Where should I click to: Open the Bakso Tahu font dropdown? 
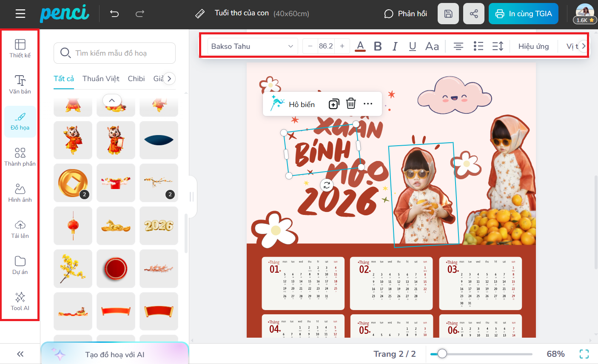(x=252, y=46)
